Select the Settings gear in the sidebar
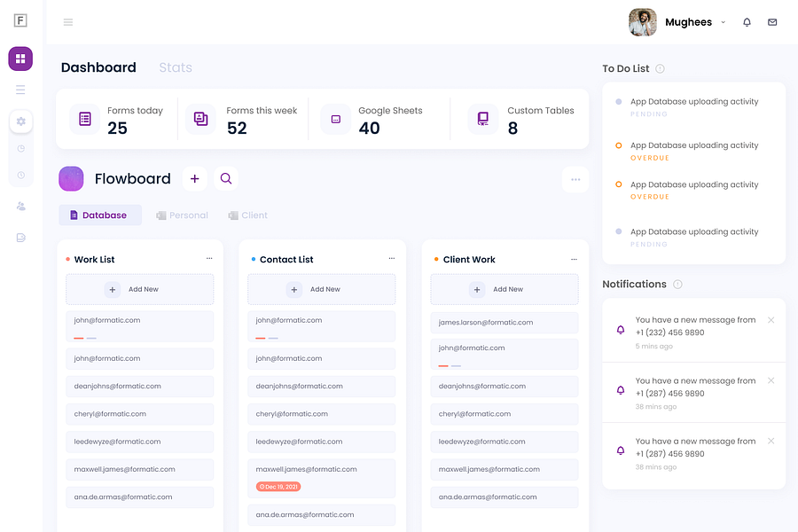Image resolution: width=798 pixels, height=532 pixels. 20,121
